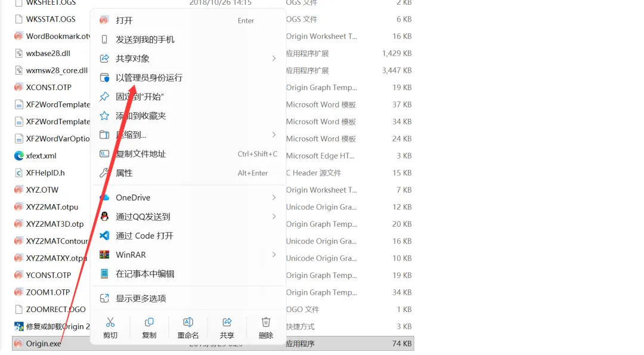
Task: Expand the WinRAR submenu arrow
Action: pos(274,255)
